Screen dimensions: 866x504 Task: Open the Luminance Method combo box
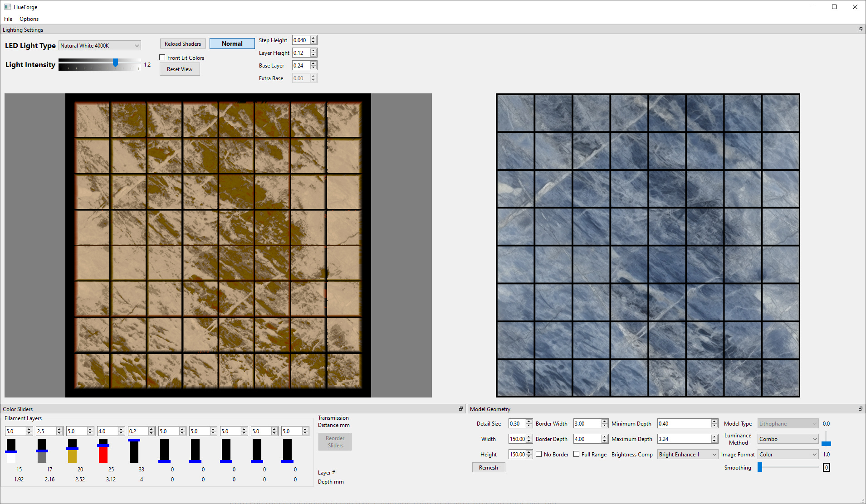tap(788, 438)
